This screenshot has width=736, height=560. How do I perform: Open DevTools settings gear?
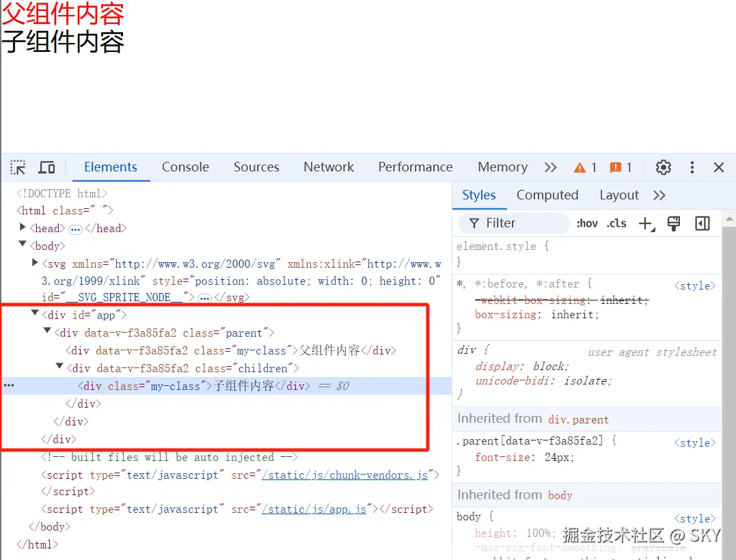[x=664, y=167]
